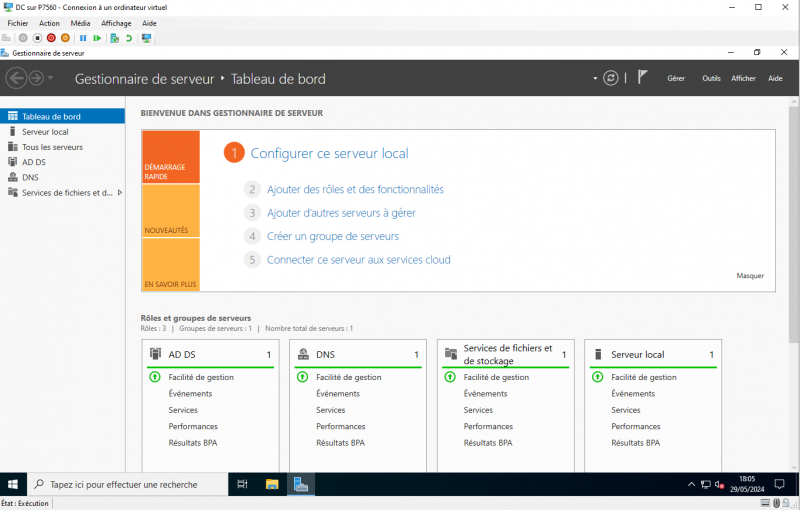This screenshot has width=800, height=510.
Task: Click Ajouter des rôles et des fonctionnalités
Action: (x=356, y=189)
